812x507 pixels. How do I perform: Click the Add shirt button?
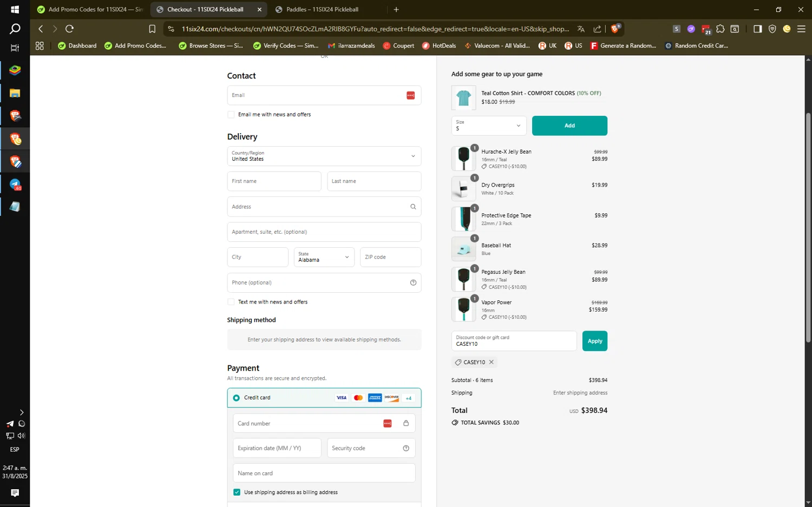pos(569,126)
